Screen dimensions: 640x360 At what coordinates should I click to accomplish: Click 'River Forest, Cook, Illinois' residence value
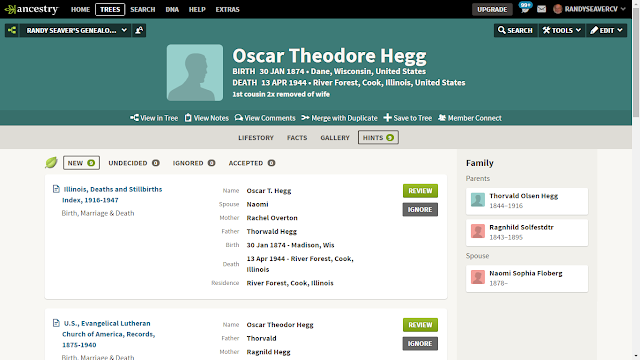(x=290, y=283)
